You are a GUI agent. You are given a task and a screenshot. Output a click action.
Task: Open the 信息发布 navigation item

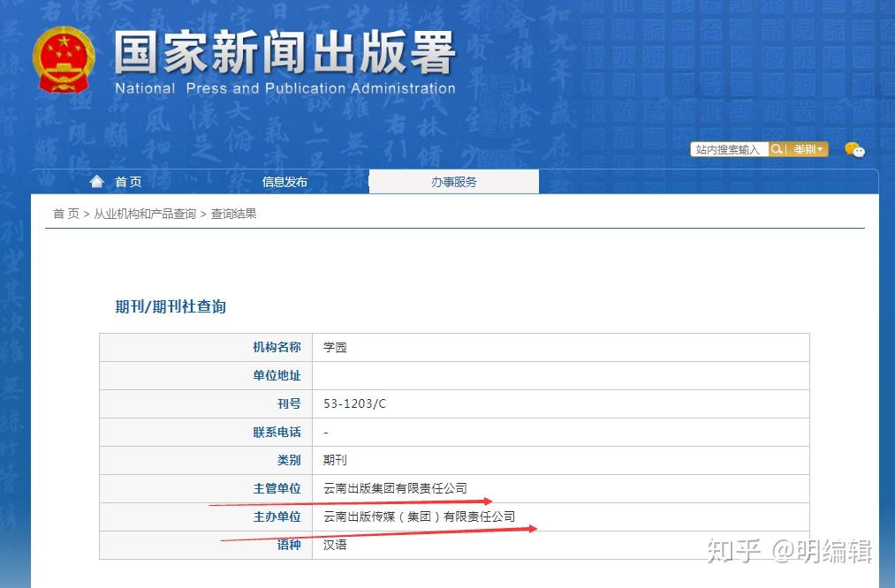tap(284, 182)
